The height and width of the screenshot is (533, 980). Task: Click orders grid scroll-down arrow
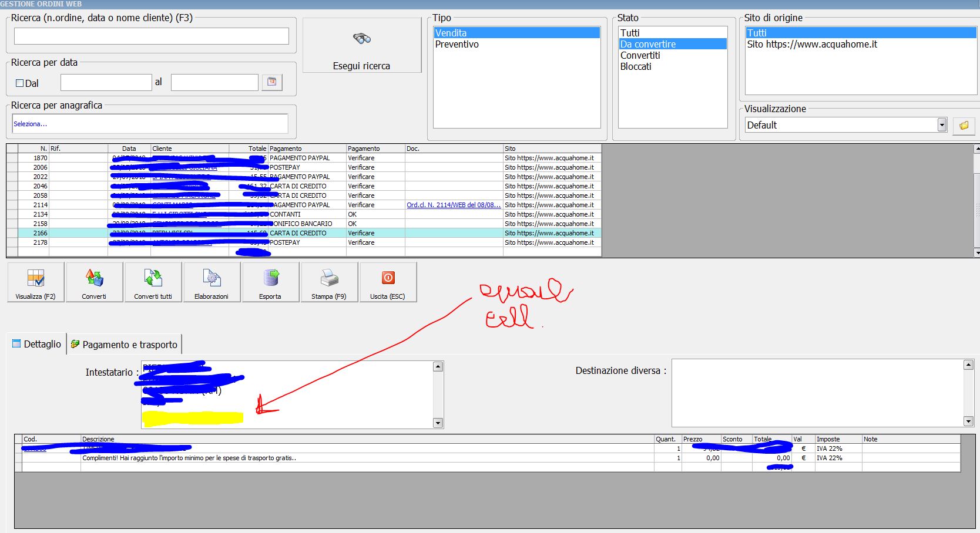[x=976, y=253]
